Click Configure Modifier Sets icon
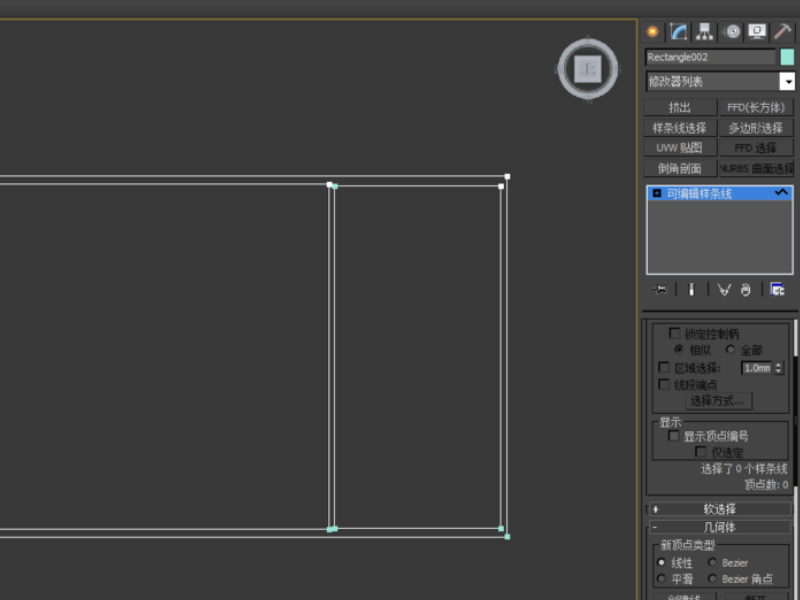Image resolution: width=800 pixels, height=600 pixels. [777, 290]
